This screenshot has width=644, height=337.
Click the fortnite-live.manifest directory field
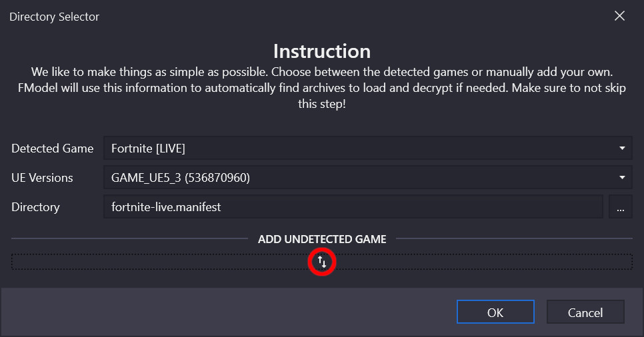pyautogui.click(x=353, y=207)
